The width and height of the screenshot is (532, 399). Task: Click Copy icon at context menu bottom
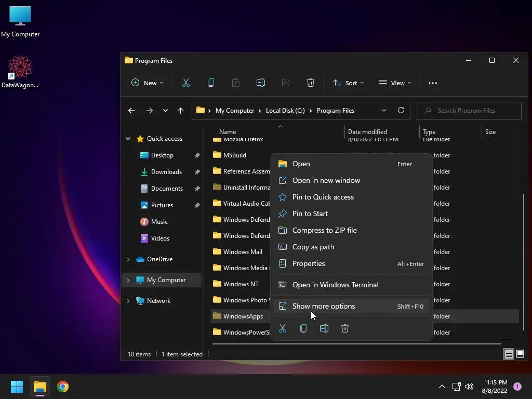click(303, 328)
